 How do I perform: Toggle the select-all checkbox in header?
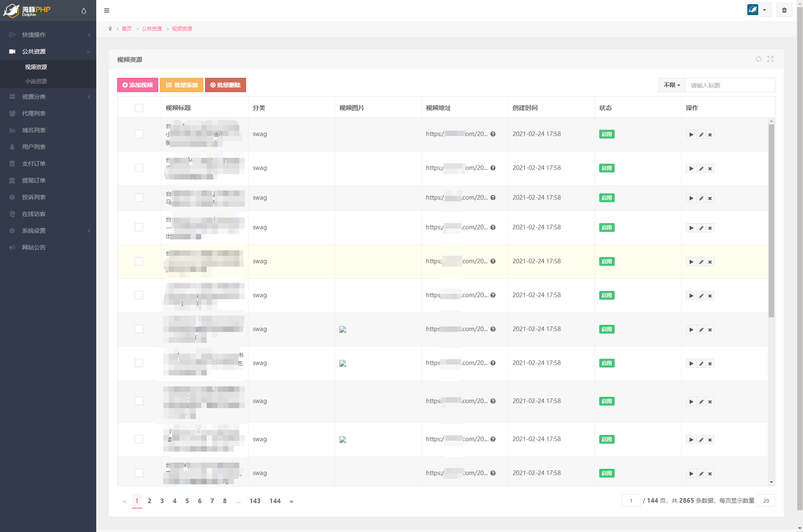click(139, 108)
